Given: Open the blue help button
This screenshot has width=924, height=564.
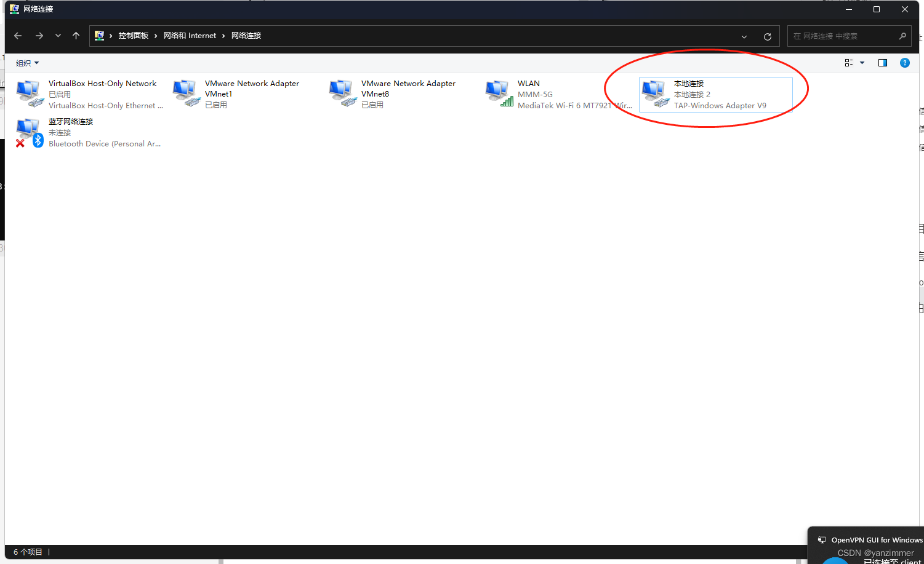Looking at the screenshot, I should 905,63.
